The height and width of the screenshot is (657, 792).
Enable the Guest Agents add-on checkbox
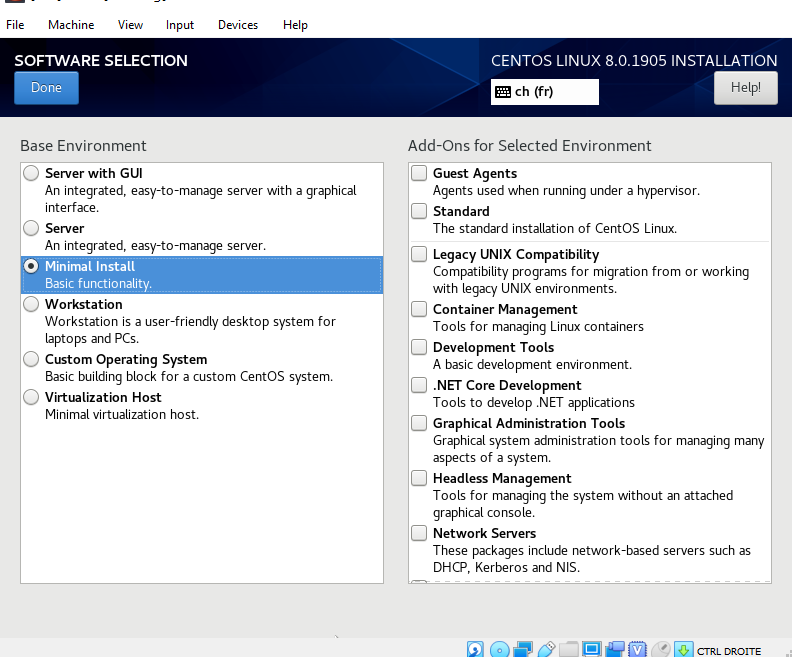419,174
